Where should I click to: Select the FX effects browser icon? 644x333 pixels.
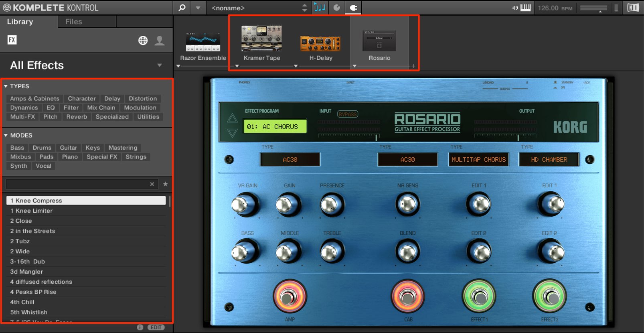click(x=12, y=40)
